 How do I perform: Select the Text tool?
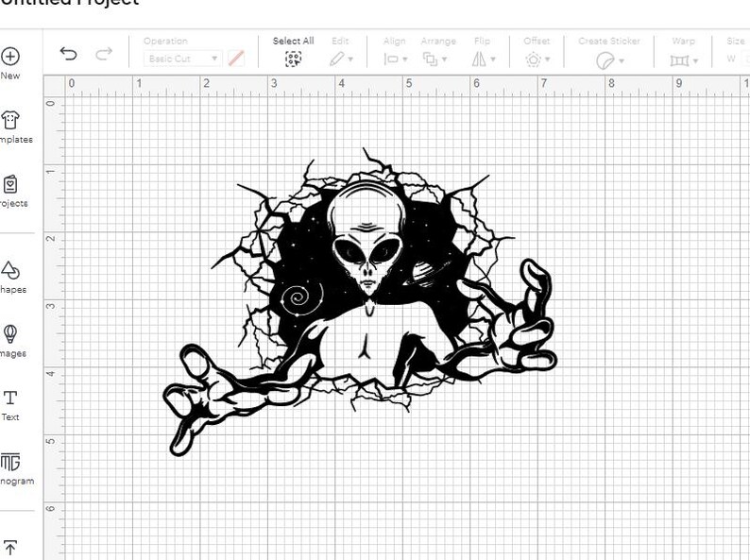[10, 398]
